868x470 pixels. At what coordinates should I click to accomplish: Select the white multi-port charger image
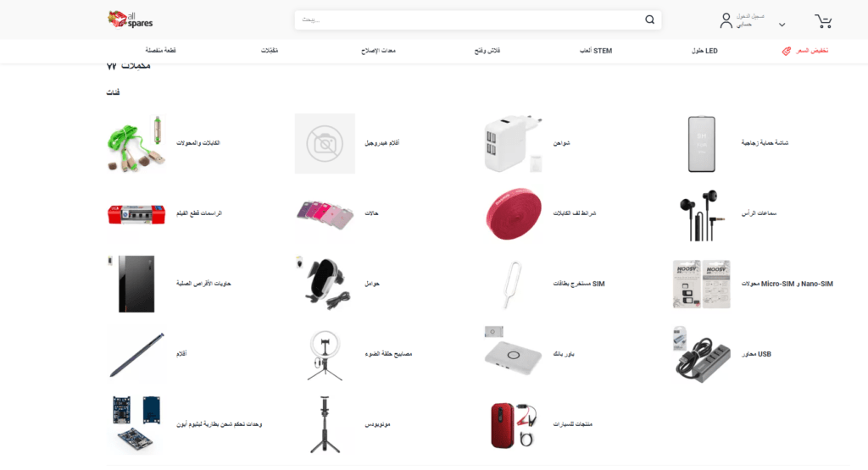(x=513, y=143)
